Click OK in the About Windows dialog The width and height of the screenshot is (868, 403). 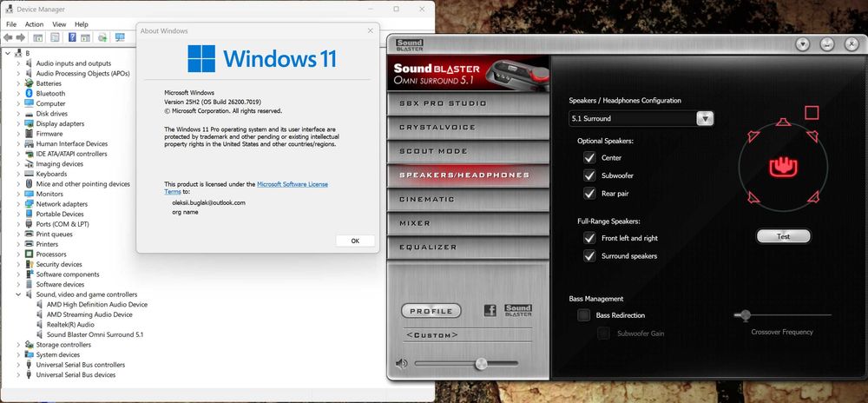pos(355,241)
